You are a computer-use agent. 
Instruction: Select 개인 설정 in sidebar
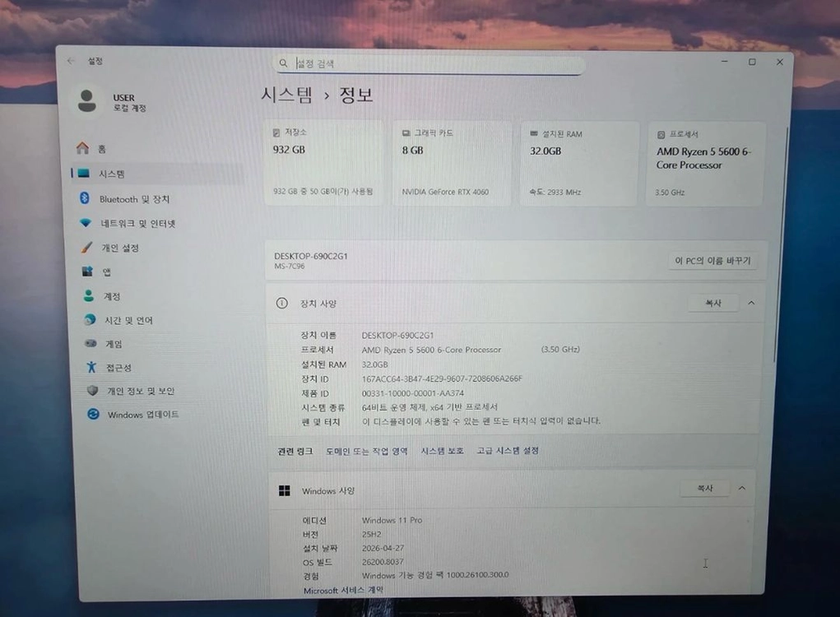161,248
